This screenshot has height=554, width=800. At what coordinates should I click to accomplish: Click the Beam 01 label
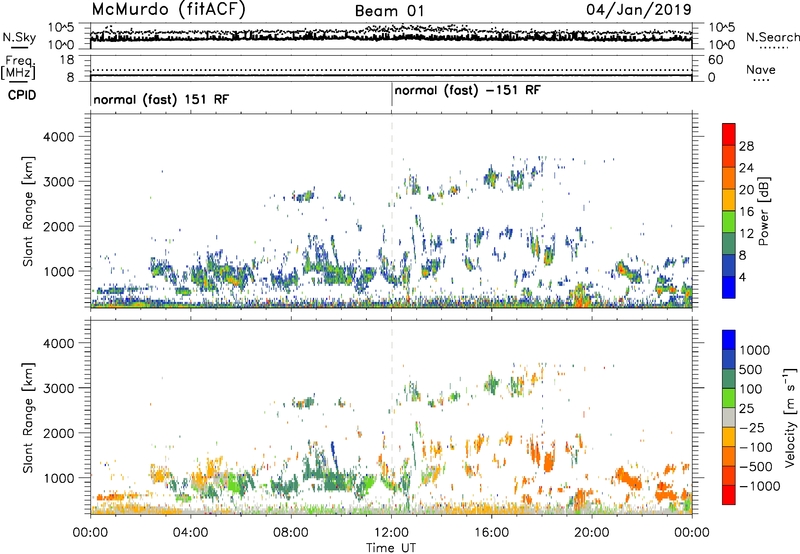(x=389, y=11)
